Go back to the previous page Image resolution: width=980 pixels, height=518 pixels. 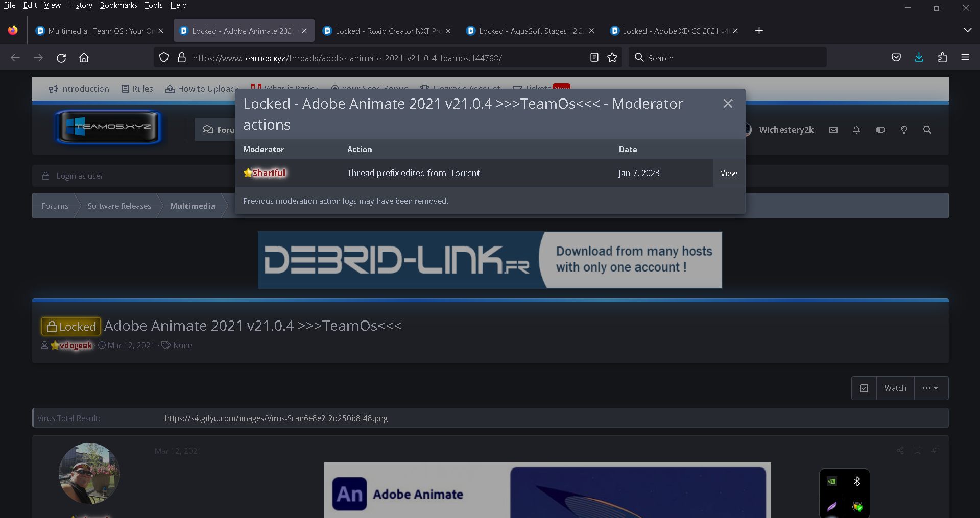pyautogui.click(x=15, y=58)
